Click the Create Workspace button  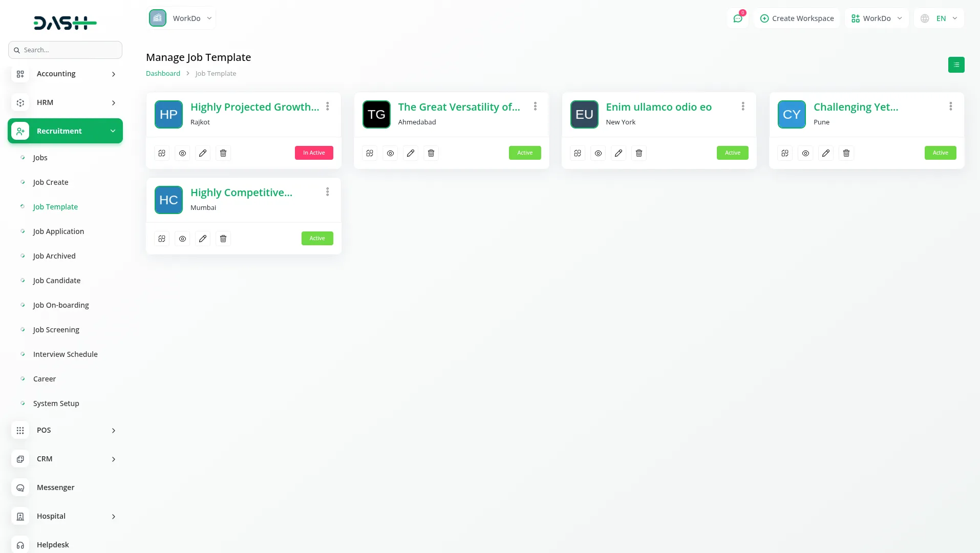point(797,18)
